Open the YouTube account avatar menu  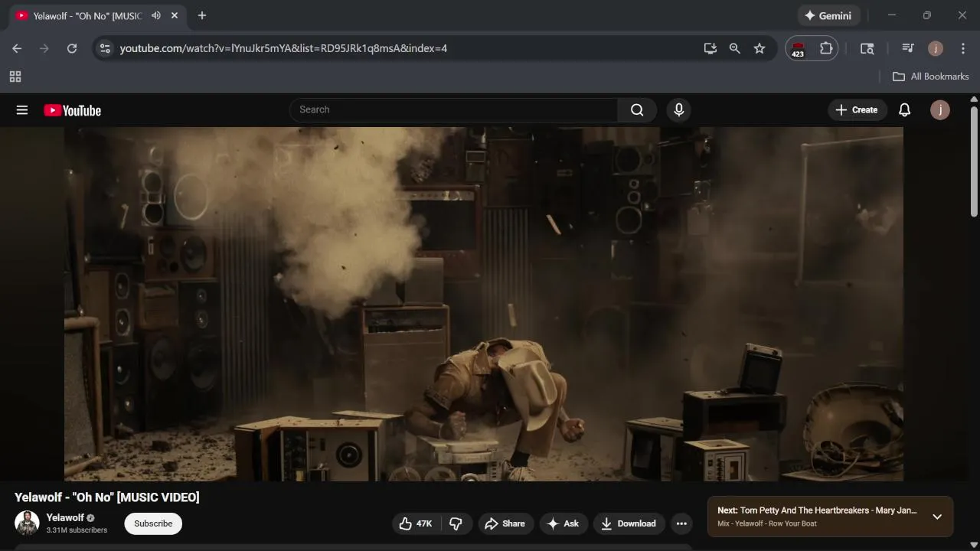tap(940, 110)
